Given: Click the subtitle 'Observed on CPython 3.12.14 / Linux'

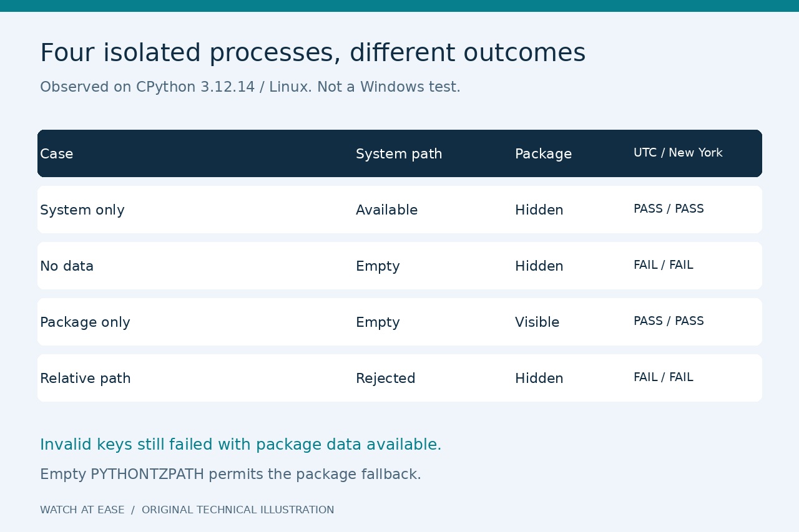Looking at the screenshot, I should coord(175,87).
